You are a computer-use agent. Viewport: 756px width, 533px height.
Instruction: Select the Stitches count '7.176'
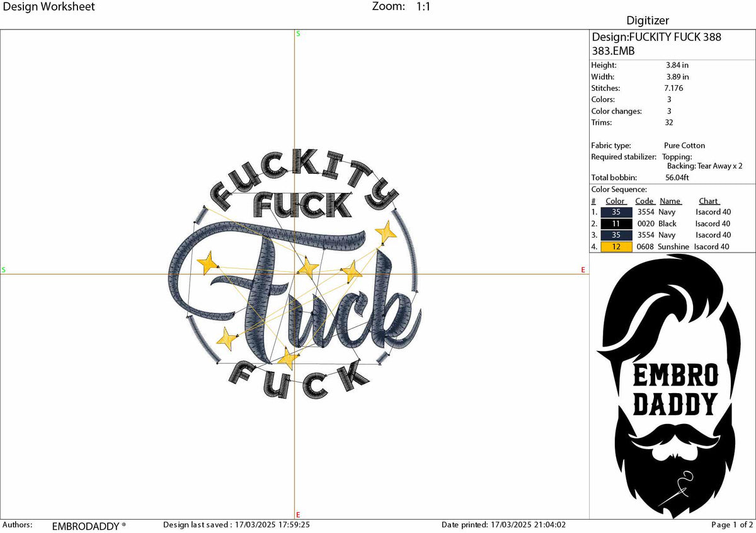[x=674, y=88]
